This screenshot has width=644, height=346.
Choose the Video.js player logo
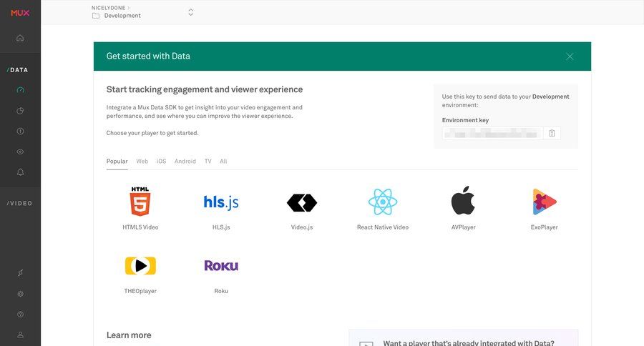[302, 202]
